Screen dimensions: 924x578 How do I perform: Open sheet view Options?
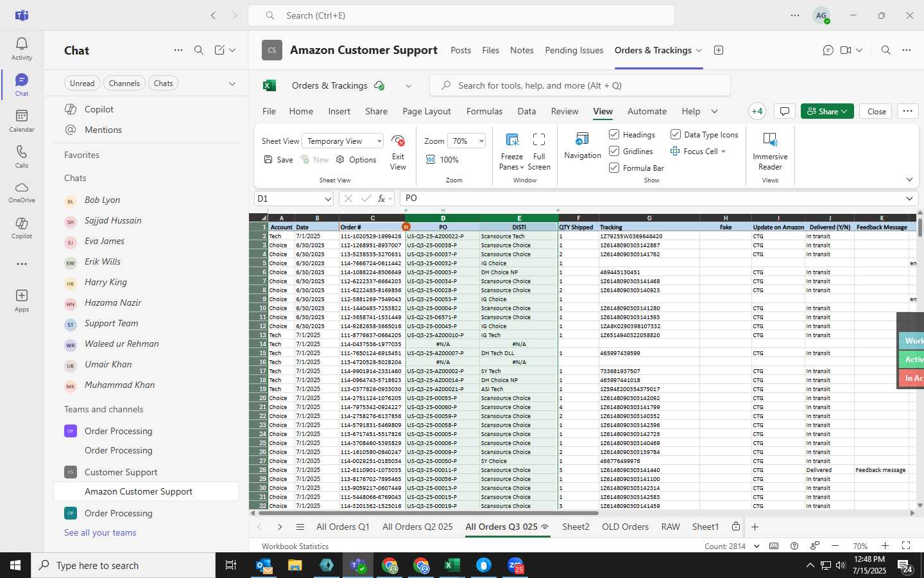(356, 160)
